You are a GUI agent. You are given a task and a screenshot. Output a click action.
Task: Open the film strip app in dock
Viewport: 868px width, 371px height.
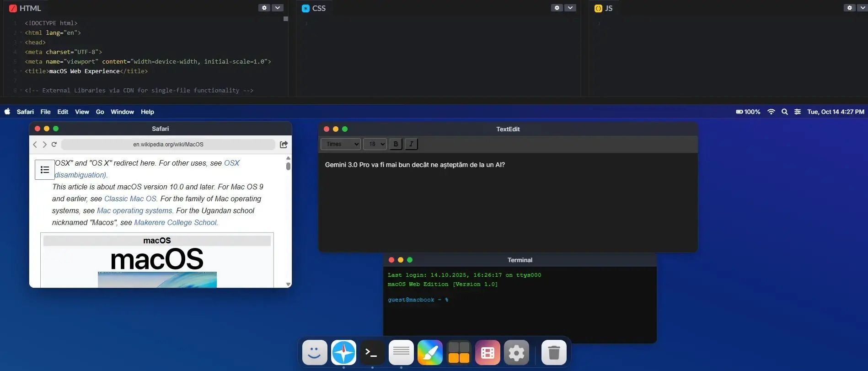tap(488, 352)
